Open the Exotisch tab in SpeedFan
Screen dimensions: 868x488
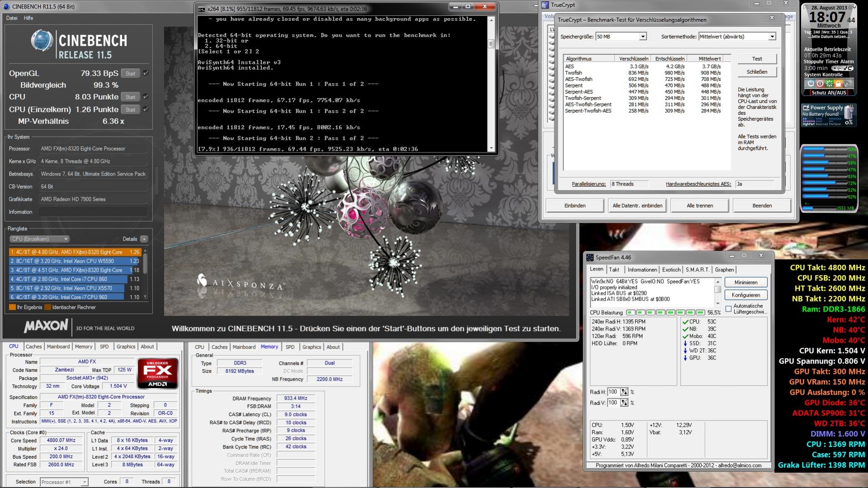coord(671,270)
